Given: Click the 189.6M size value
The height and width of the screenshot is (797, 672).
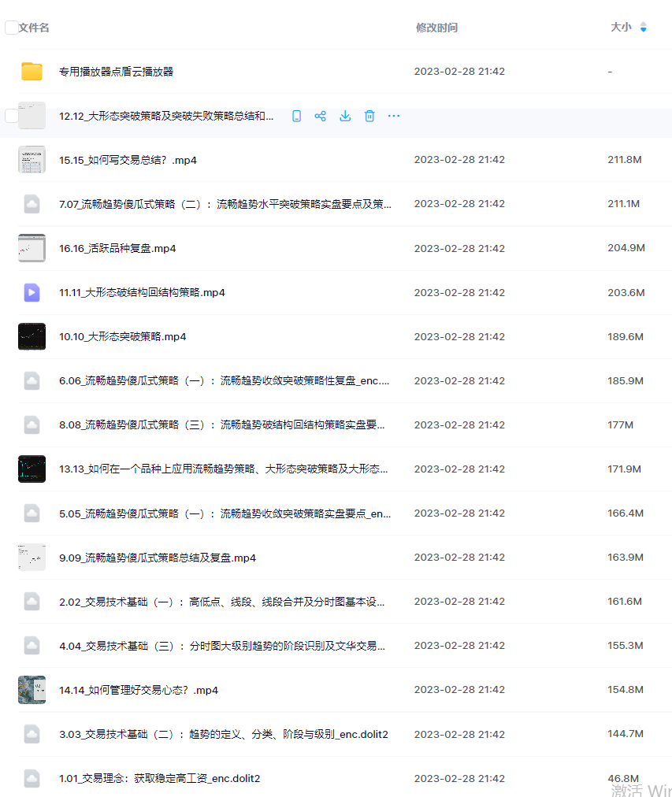Looking at the screenshot, I should coord(626,336).
